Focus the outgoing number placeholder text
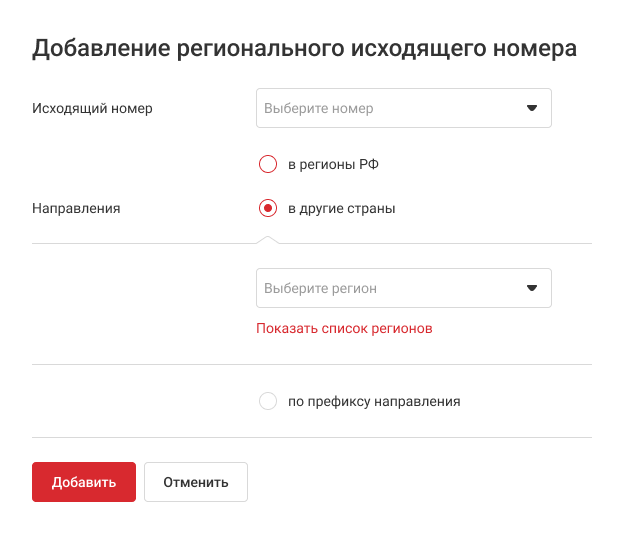The width and height of the screenshot is (624, 538). [x=318, y=108]
